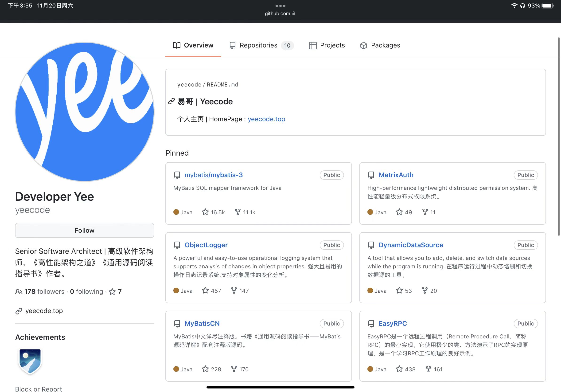The height and width of the screenshot is (392, 561).
Task: Click the yeecode username text
Action: [32, 210]
